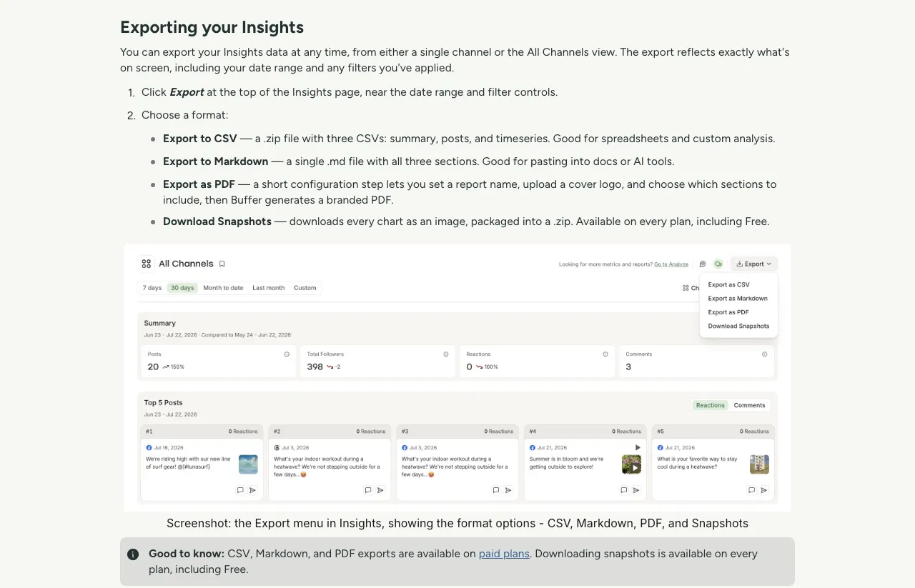Image resolution: width=915 pixels, height=588 pixels.
Task: Click the info icon in Good to know box
Action: (133, 554)
